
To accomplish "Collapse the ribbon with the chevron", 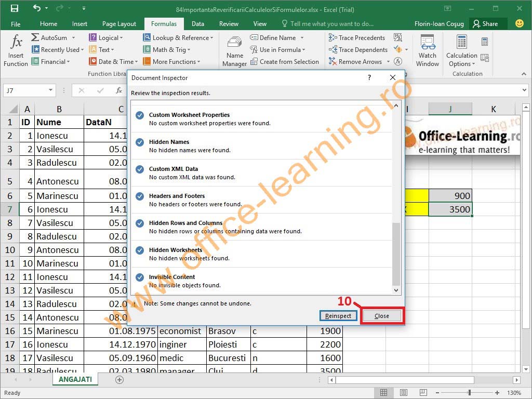I will pyautogui.click(x=524, y=74).
